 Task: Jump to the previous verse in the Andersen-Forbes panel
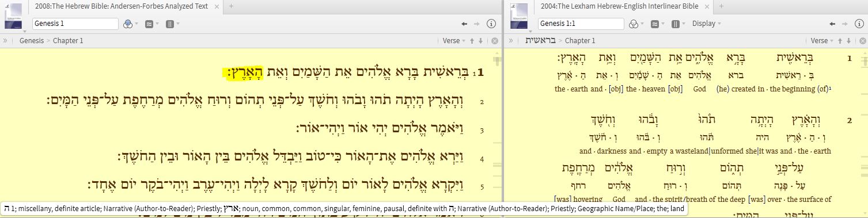click(x=472, y=41)
